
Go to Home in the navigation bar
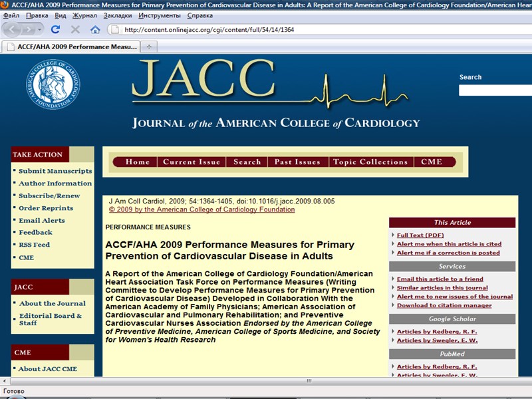click(138, 162)
